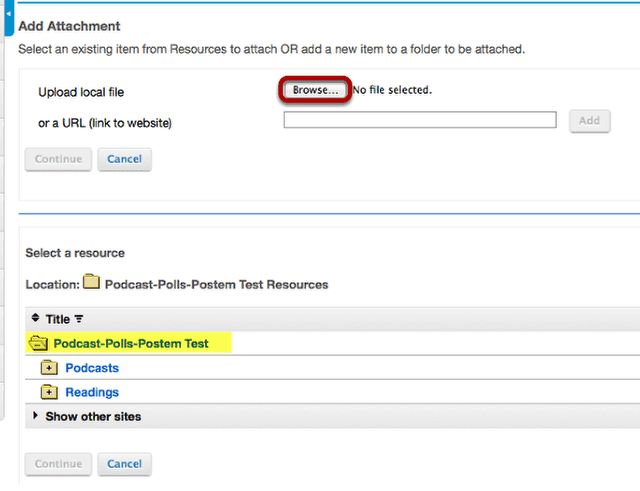Image resolution: width=640 pixels, height=491 pixels.
Task: Open the Podcasts folder link
Action: click(92, 368)
